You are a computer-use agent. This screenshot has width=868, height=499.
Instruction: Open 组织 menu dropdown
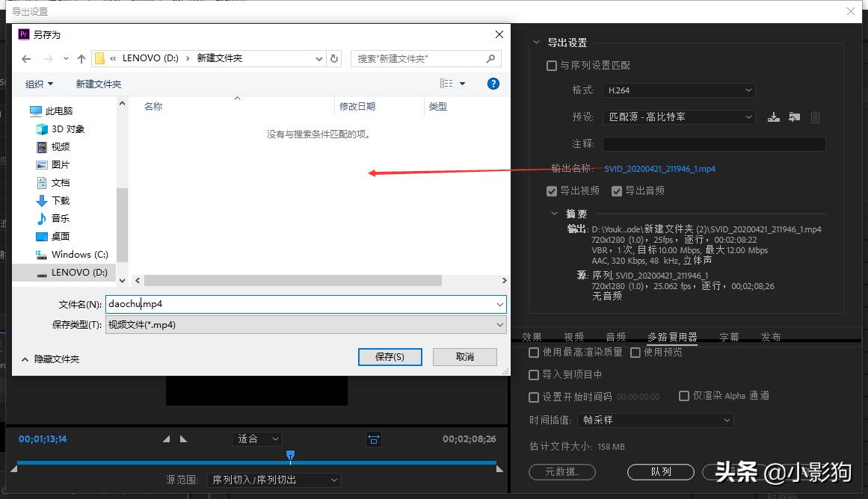39,84
